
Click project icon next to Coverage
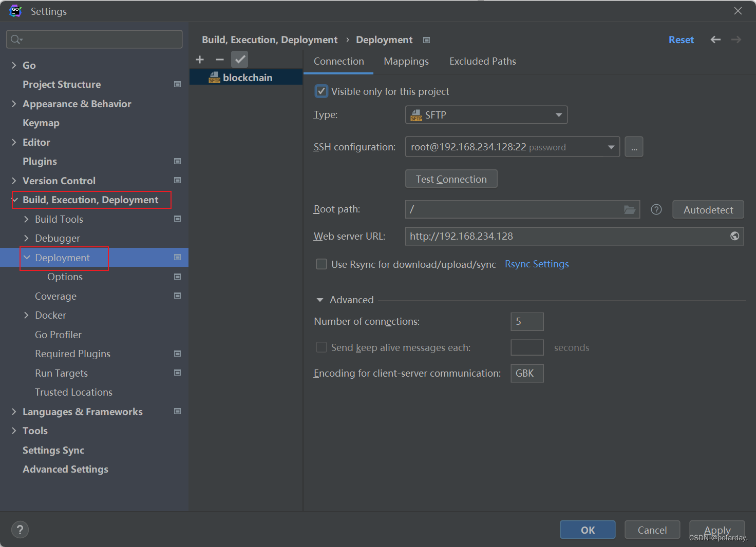click(x=177, y=296)
